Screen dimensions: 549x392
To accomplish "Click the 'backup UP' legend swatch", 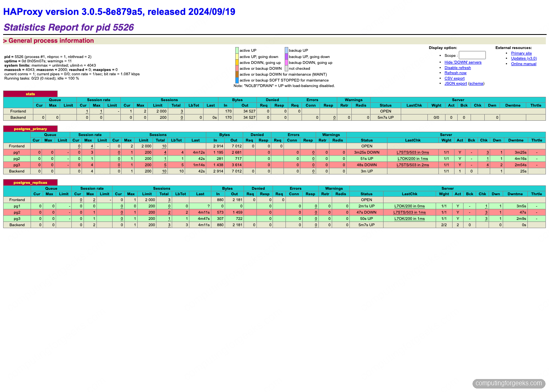I will [x=286, y=51].
